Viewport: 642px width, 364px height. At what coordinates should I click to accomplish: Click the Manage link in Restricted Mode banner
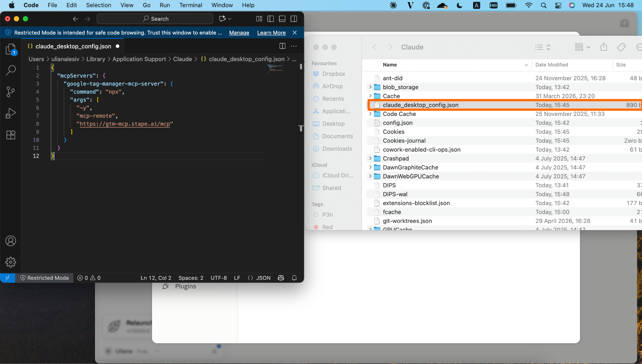239,33
